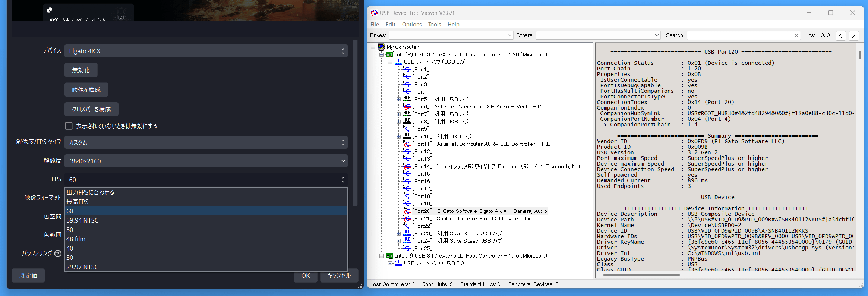Click the USB icon of Port1

(407, 69)
